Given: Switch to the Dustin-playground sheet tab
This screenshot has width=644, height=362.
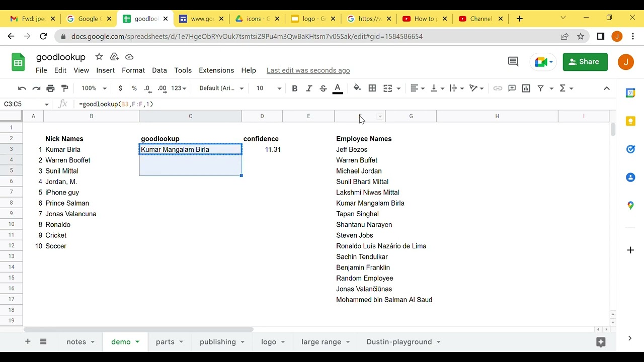Looking at the screenshot, I should (x=403, y=342).
